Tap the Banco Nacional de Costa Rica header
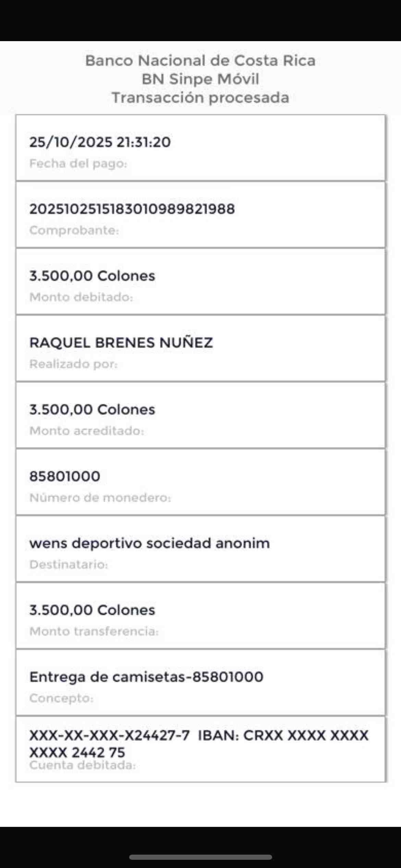 pyautogui.click(x=200, y=61)
